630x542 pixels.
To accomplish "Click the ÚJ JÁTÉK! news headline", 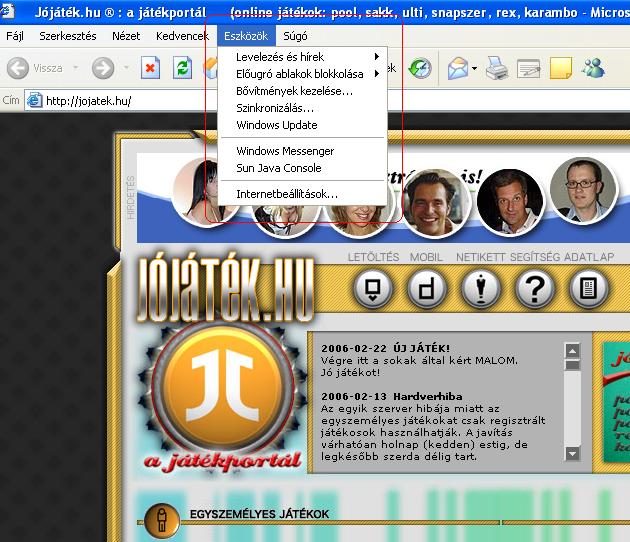I will pyautogui.click(x=421, y=348).
